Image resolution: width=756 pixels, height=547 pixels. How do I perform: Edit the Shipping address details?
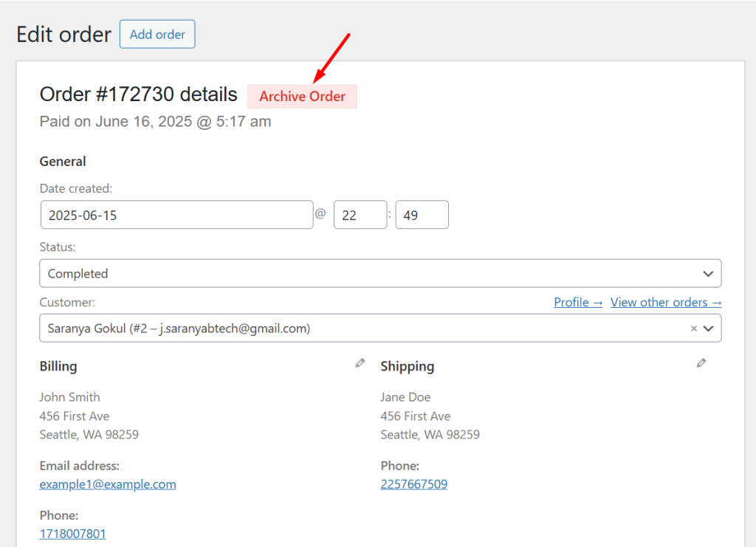click(701, 362)
